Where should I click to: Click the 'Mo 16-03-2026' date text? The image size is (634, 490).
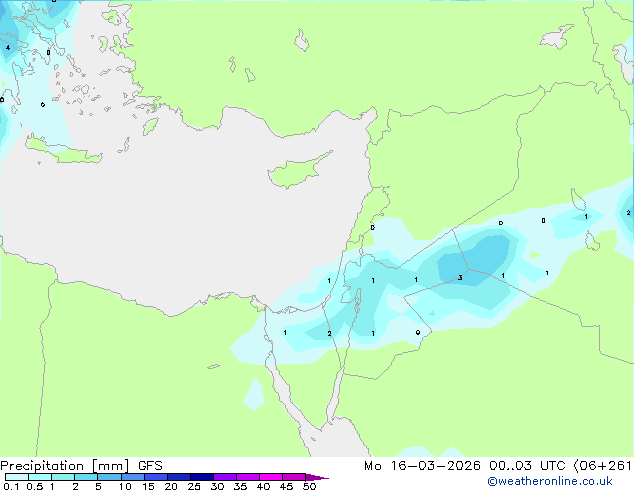422,466
